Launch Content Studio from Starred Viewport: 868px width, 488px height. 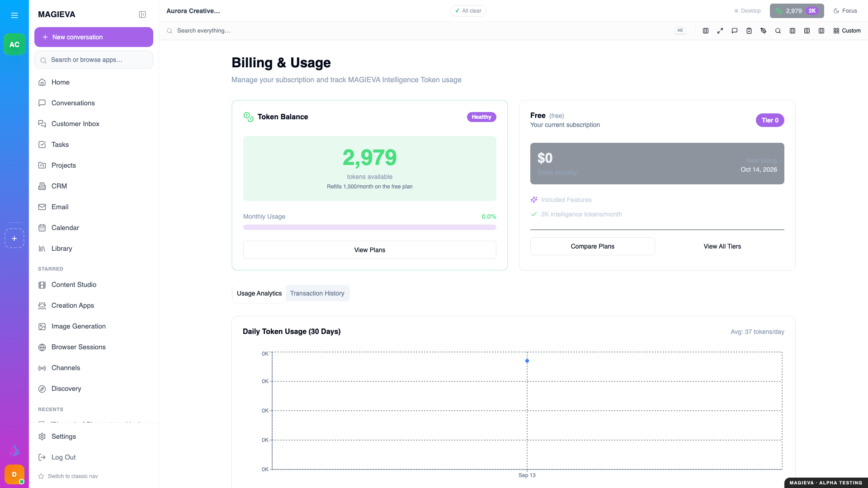[x=94, y=285]
